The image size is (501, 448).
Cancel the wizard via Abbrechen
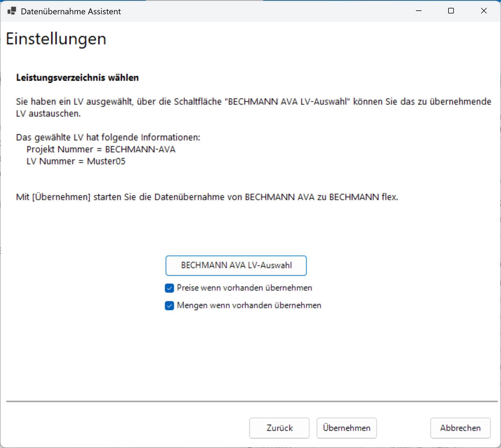(x=460, y=428)
